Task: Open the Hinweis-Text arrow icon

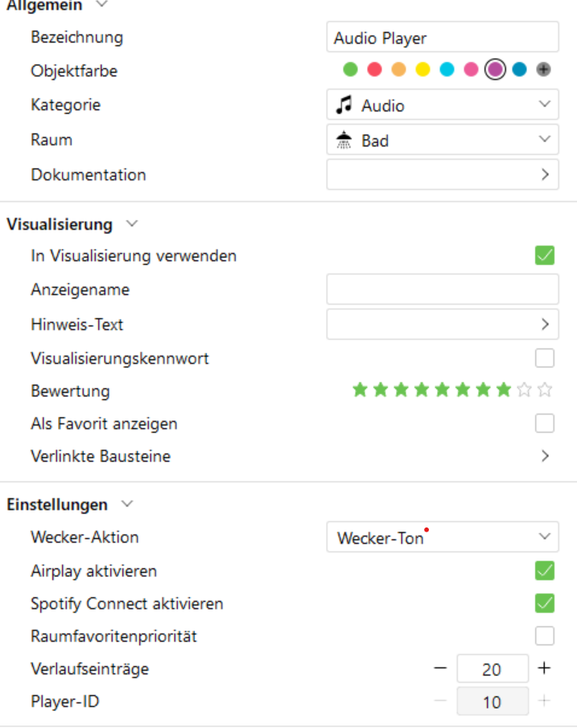Action: coord(545,325)
